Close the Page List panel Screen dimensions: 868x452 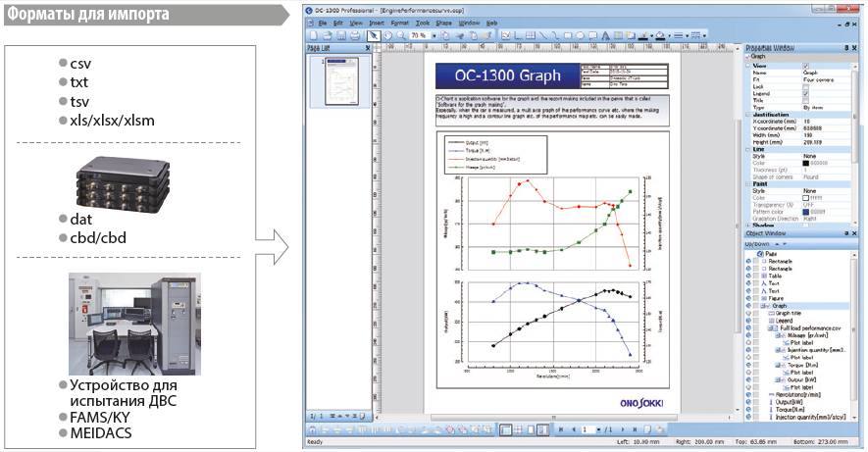click(x=368, y=48)
